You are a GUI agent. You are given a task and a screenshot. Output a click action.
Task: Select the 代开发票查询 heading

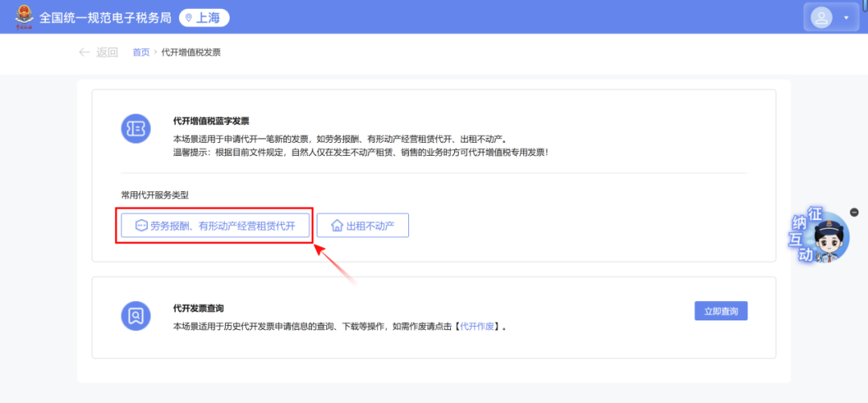(x=199, y=308)
